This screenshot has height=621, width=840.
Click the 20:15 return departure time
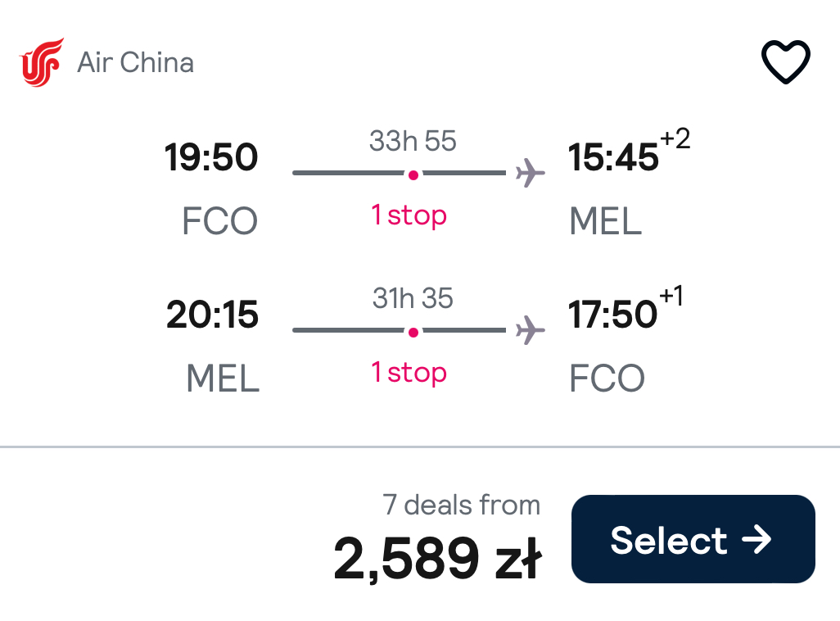tap(212, 315)
